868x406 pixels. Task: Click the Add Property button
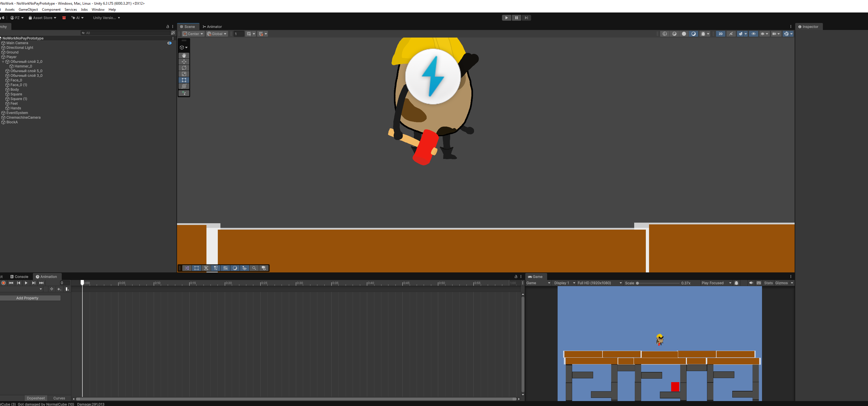coord(27,298)
